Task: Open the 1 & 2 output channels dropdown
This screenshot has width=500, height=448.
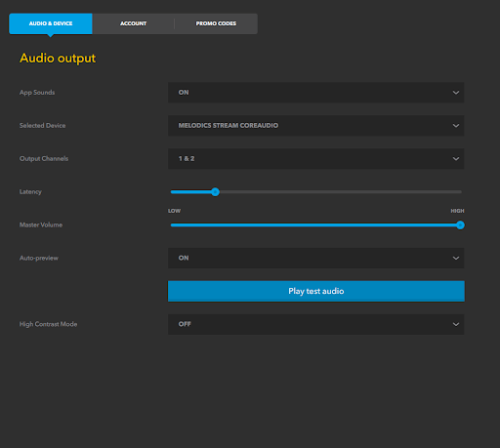Action: pyautogui.click(x=316, y=159)
